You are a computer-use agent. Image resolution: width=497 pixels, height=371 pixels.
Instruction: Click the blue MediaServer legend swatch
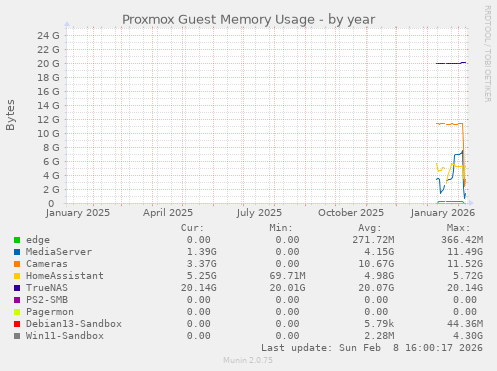pyautogui.click(x=17, y=252)
